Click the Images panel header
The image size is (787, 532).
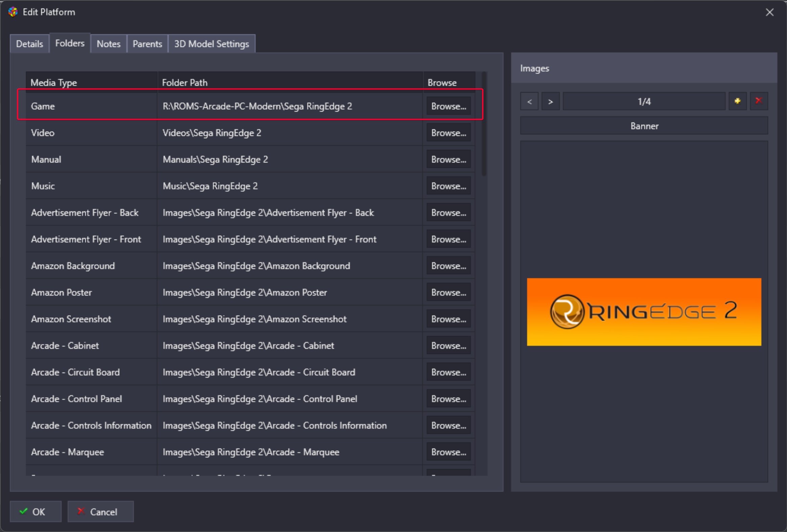[644, 68]
